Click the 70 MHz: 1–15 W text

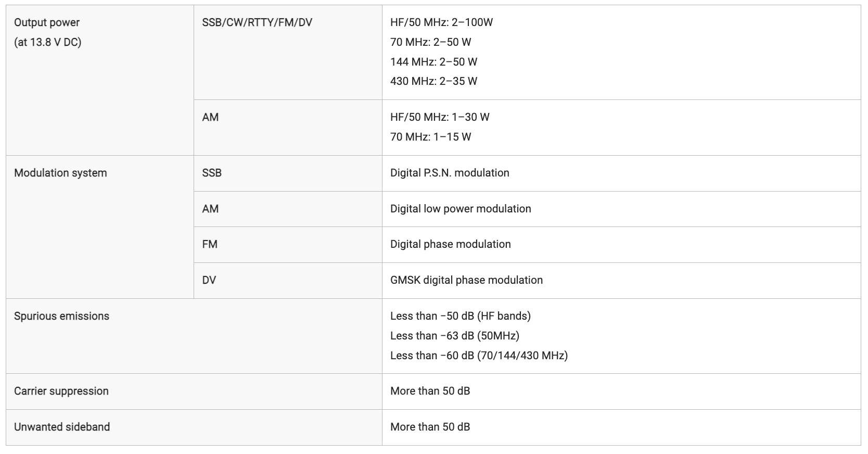(x=430, y=137)
